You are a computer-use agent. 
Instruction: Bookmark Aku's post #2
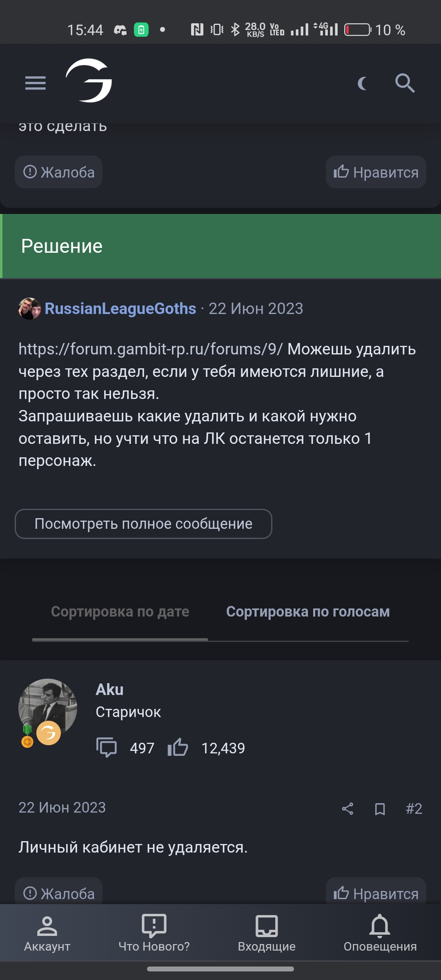(x=380, y=808)
